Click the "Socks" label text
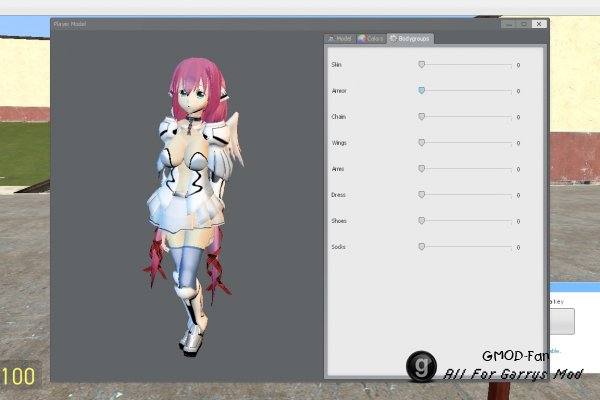This screenshot has width=600, height=400. pyautogui.click(x=338, y=247)
